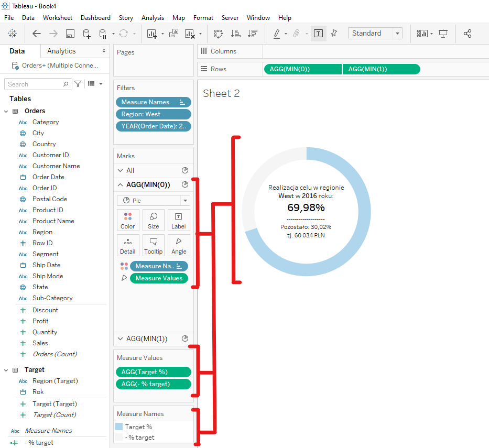Click the Search field in the Data pane
489x448 pixels.
pos(34,84)
